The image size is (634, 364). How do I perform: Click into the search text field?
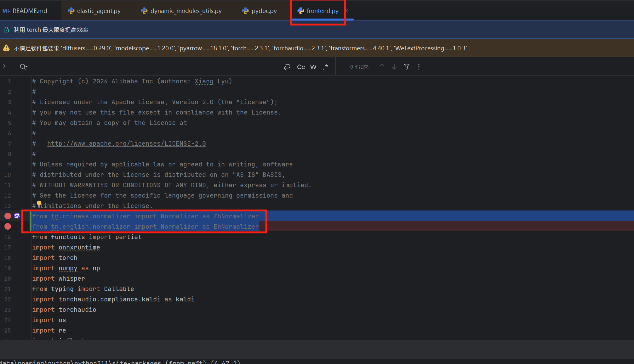coord(151,67)
